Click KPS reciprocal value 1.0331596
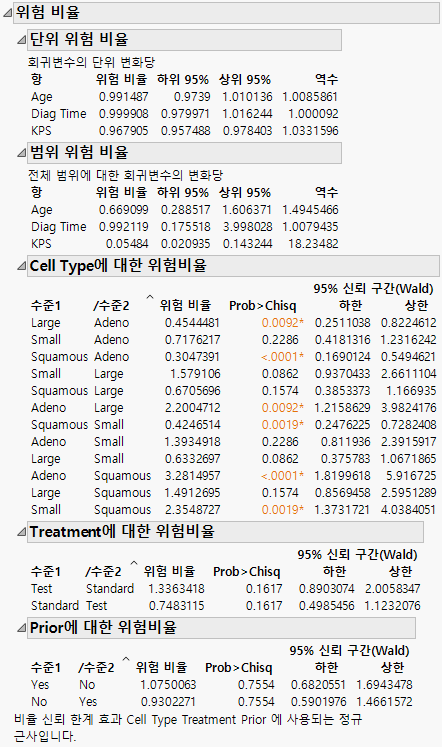The image size is (442, 747). (310, 131)
